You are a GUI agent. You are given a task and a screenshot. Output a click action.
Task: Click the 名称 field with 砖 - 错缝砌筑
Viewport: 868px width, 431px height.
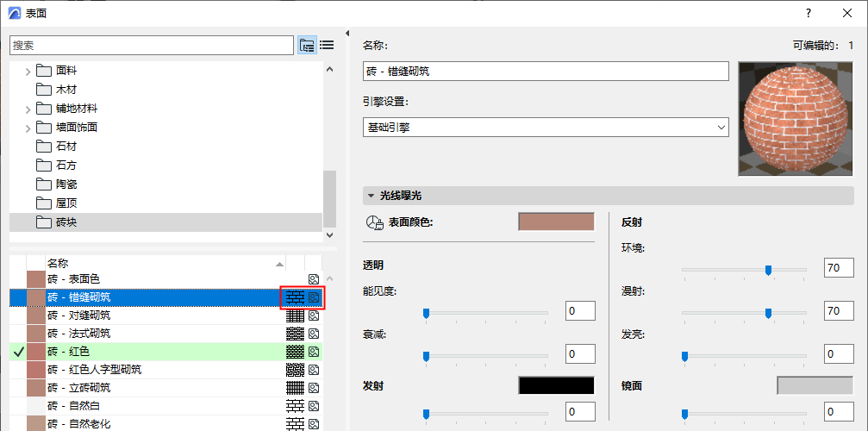pyautogui.click(x=546, y=71)
